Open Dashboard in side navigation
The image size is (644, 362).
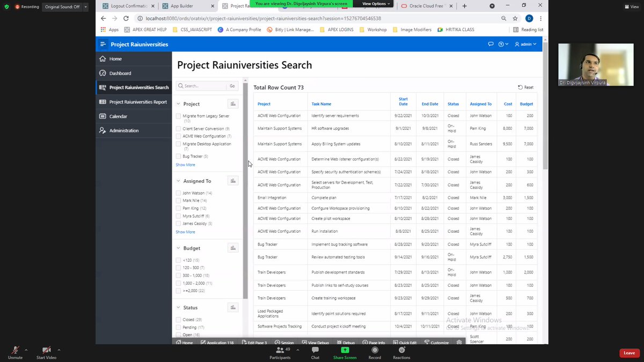coord(134,73)
